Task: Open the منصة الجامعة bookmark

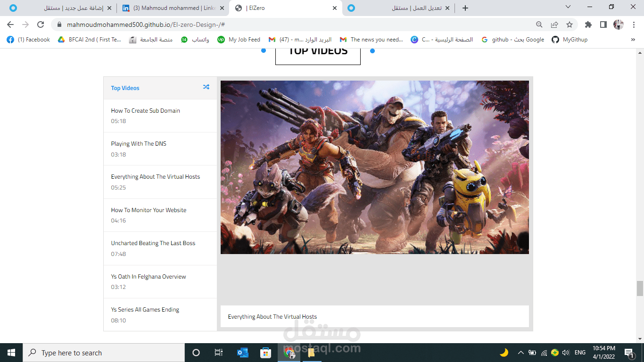Action: (x=151, y=40)
